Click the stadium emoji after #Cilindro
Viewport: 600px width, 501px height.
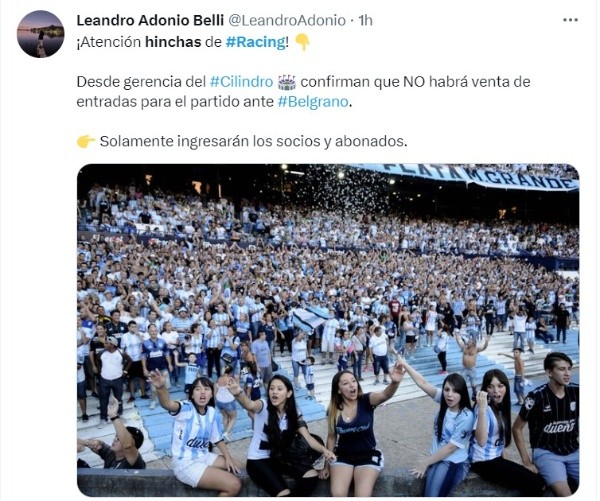pos(287,82)
